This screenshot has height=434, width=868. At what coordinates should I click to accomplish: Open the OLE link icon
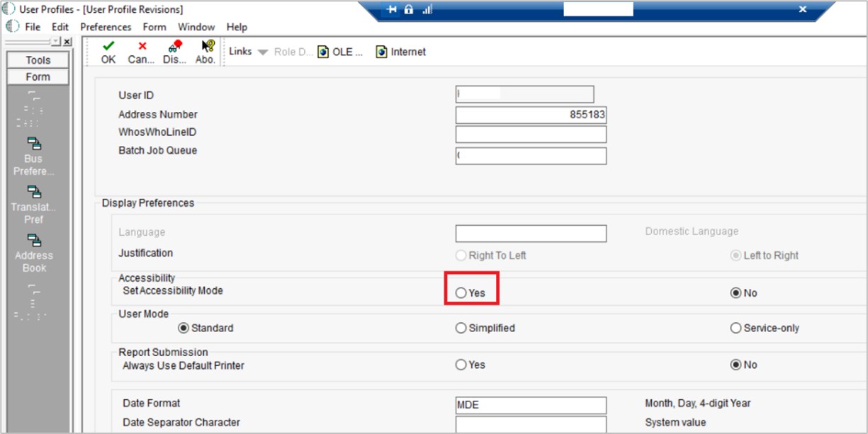tap(323, 52)
